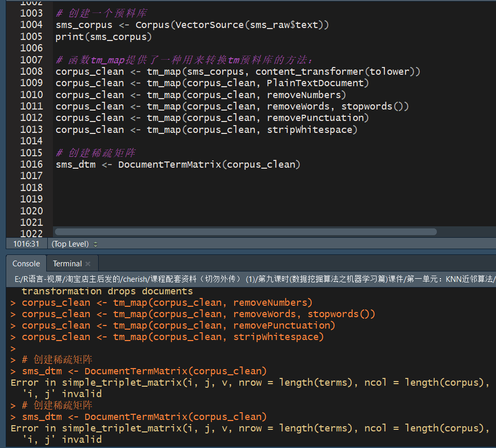Click the last 'i, j' invalid error message
Image resolution: width=496 pixels, height=448 pixels.
(x=61, y=440)
